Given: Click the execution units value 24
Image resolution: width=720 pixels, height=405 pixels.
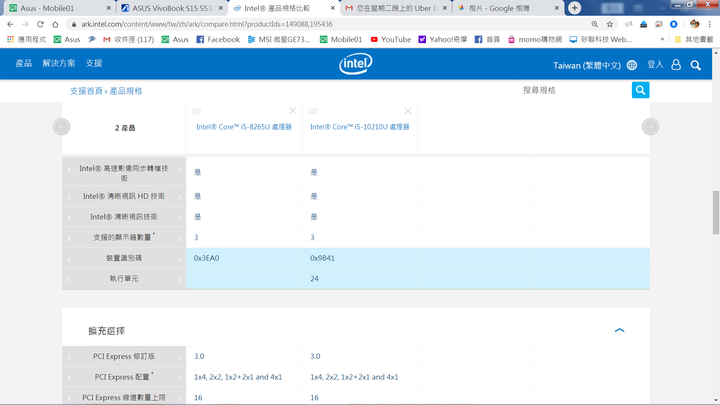Looking at the screenshot, I should [x=315, y=279].
